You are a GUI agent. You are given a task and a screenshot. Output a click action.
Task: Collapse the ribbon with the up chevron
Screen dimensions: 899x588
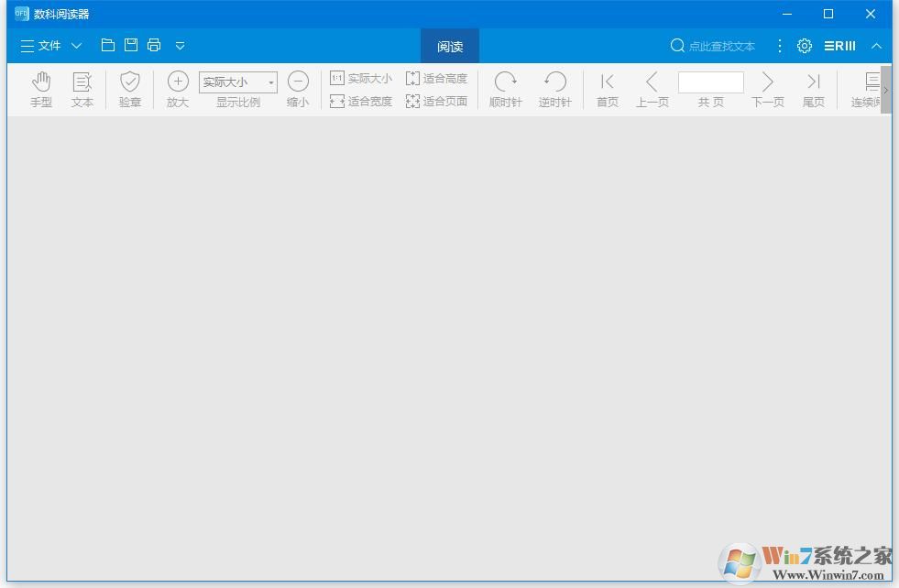(876, 46)
